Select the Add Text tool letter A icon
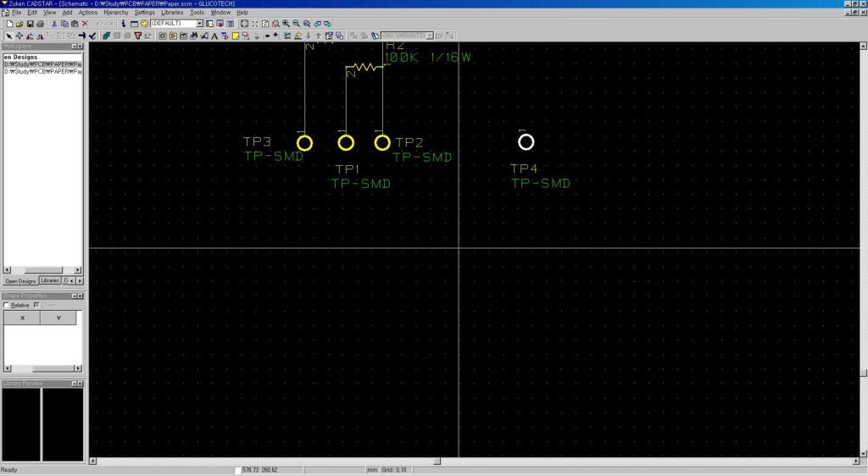This screenshot has width=868, height=476. (x=214, y=36)
